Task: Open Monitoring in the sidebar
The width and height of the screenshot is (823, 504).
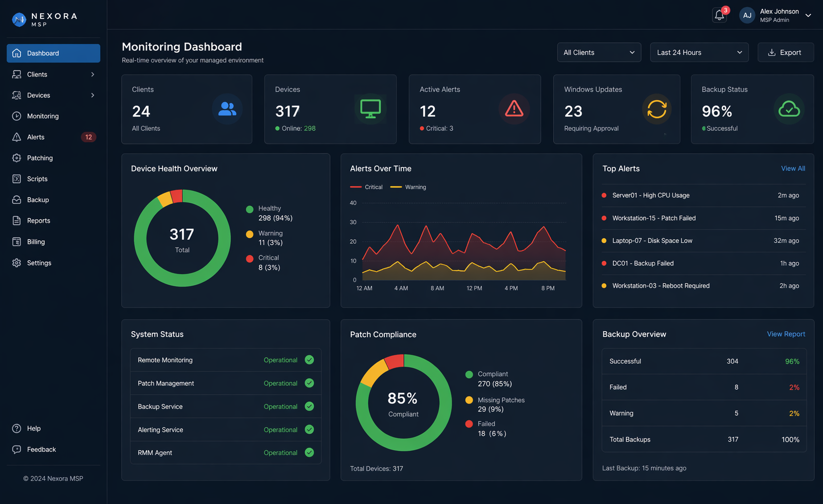Action: click(53, 116)
